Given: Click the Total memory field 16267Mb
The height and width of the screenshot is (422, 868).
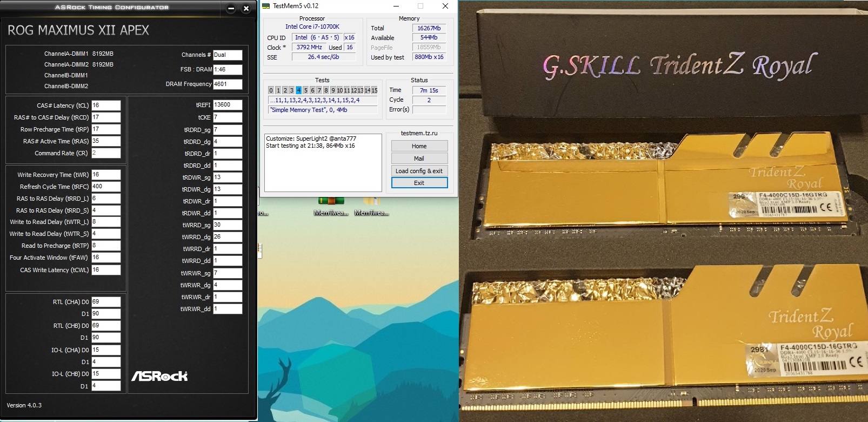Looking at the screenshot, I should (429, 28).
